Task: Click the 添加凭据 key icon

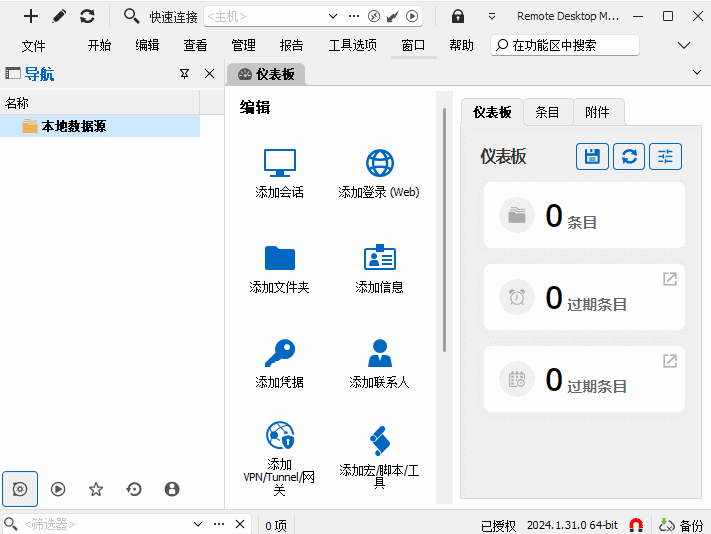Action: click(280, 353)
